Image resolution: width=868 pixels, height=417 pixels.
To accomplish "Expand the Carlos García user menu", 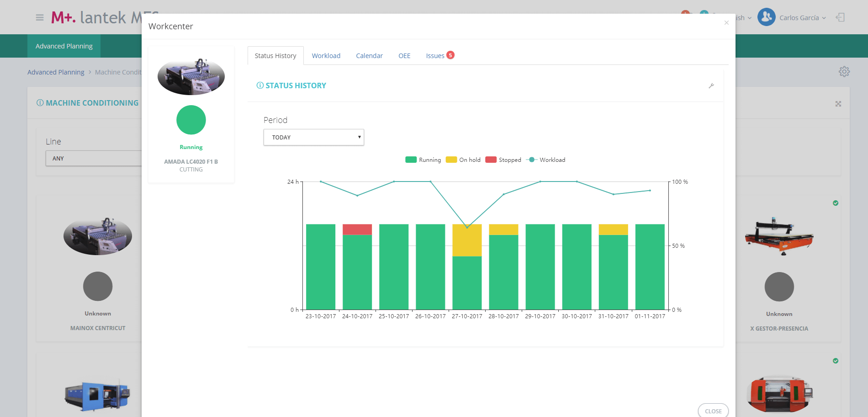I will tap(803, 18).
